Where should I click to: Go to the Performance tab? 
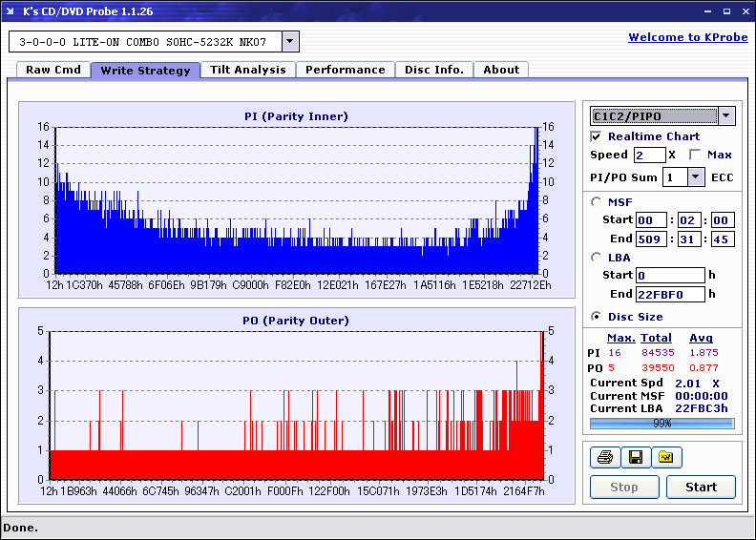coord(345,70)
